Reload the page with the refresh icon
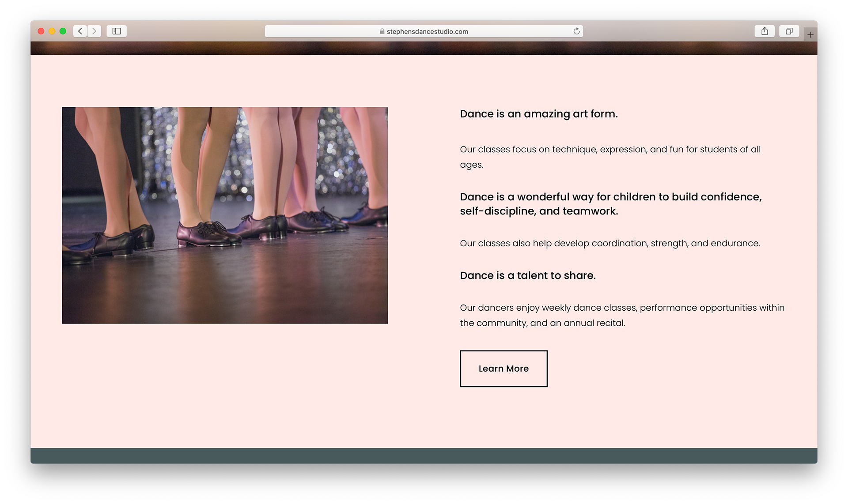This screenshot has height=504, width=848. [576, 31]
